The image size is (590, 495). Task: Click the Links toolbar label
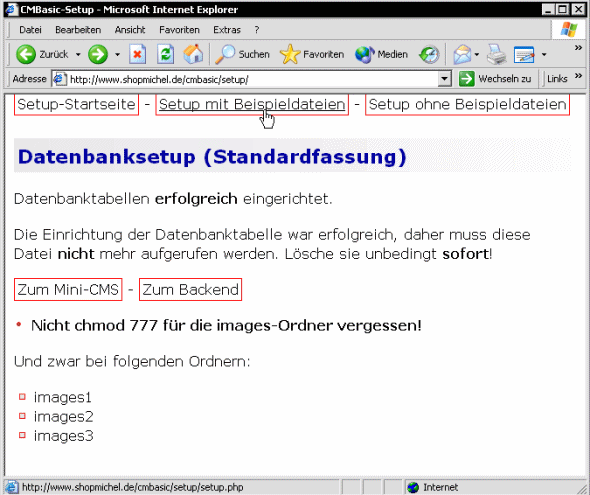(557, 79)
